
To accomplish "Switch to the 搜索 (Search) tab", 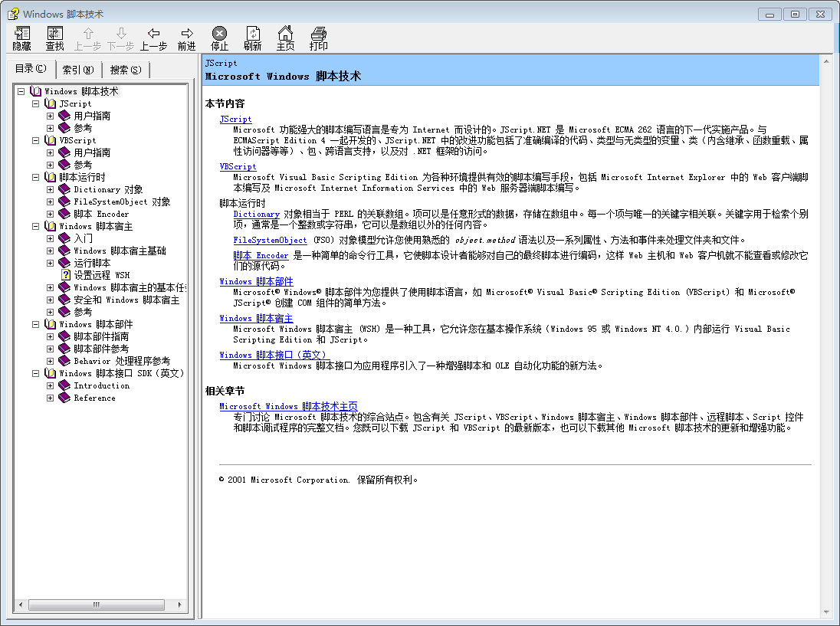I will click(126, 70).
